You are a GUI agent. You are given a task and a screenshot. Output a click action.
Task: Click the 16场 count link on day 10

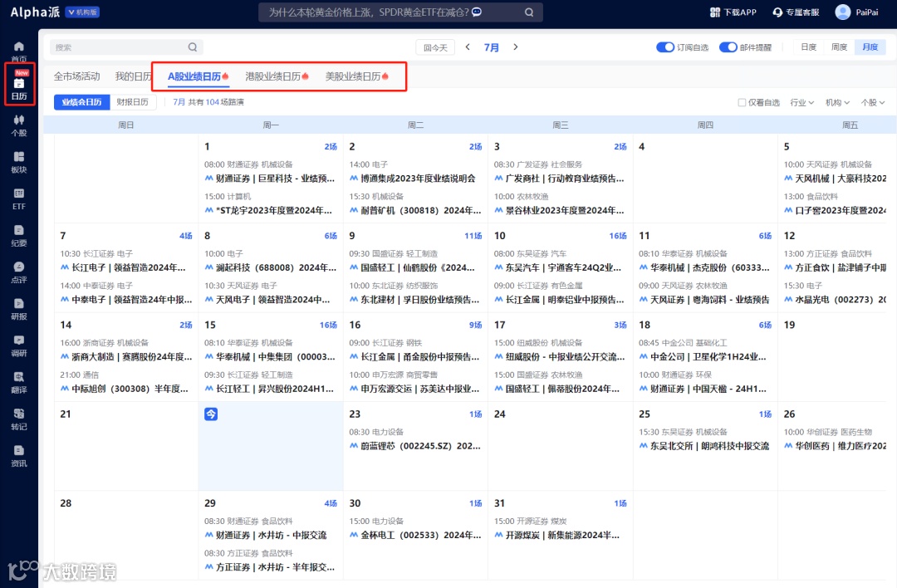tap(618, 236)
